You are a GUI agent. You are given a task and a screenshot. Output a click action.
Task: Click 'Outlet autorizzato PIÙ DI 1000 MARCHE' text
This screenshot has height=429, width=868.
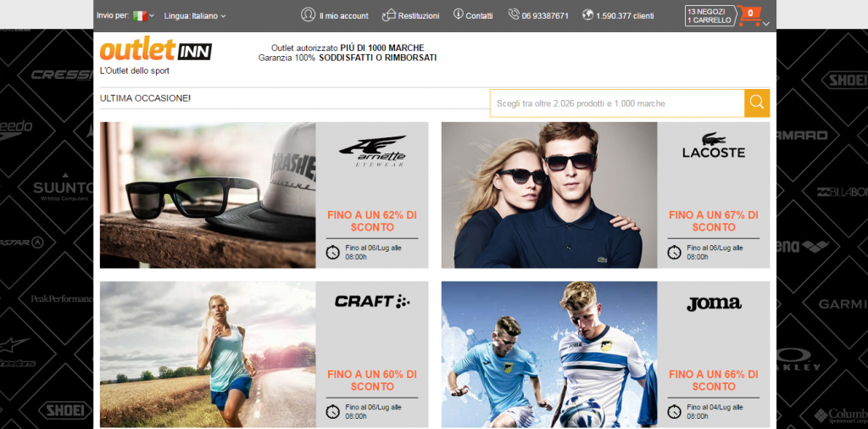(348, 48)
